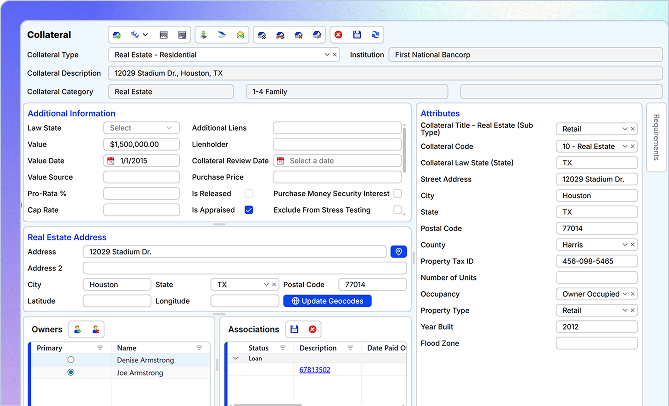Open the Requirements side tab

657,138
